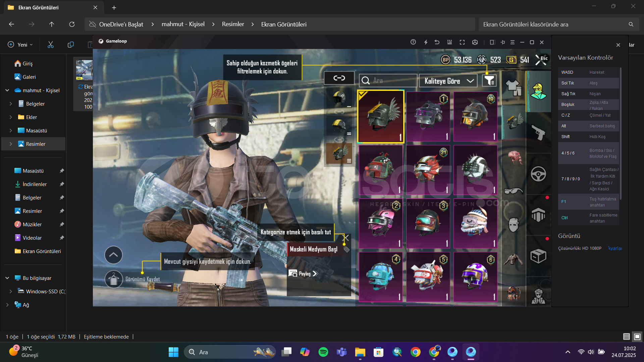644x362 pixels.
Task: Open the crate box section icon
Action: tap(538, 256)
